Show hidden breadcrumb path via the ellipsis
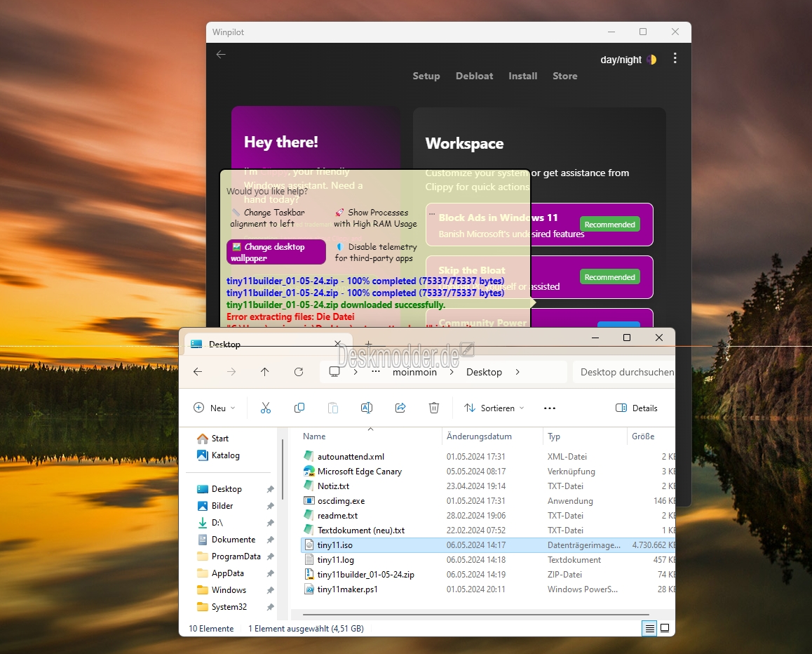The image size is (812, 654). [x=376, y=372]
